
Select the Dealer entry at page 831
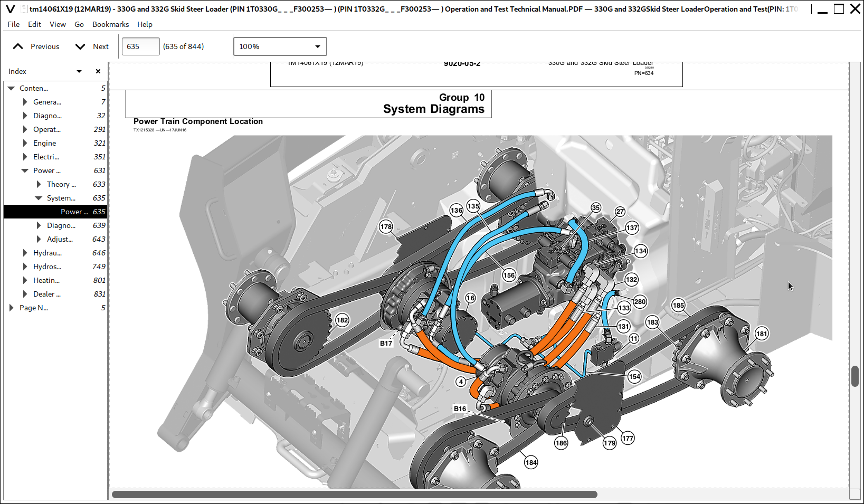[x=46, y=294]
